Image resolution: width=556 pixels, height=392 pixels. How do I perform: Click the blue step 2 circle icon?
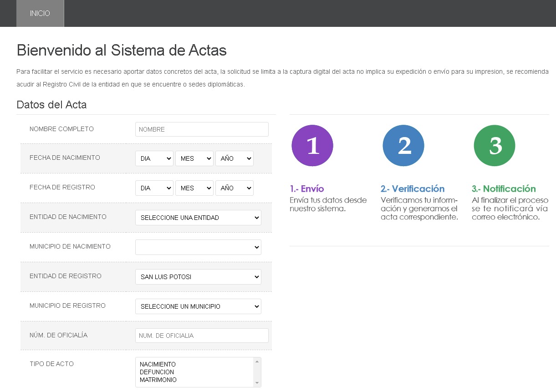click(x=403, y=146)
